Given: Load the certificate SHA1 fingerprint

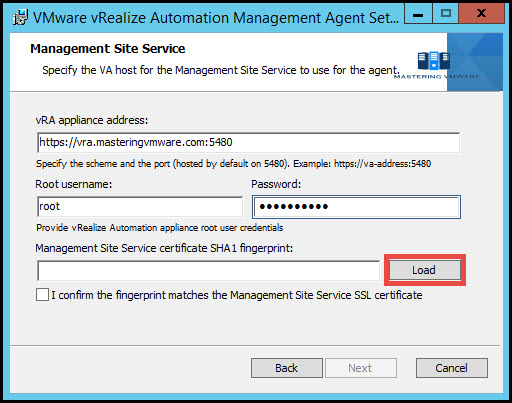Looking at the screenshot, I should point(424,270).
